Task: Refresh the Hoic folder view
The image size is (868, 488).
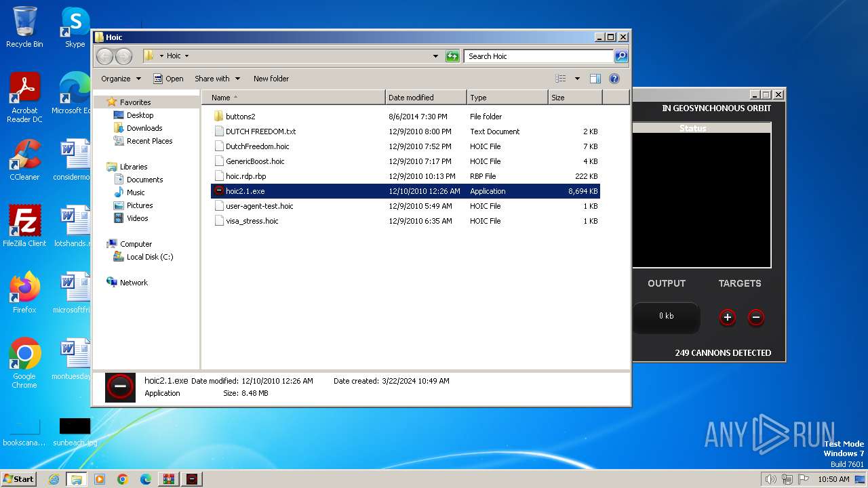Action: click(x=452, y=56)
